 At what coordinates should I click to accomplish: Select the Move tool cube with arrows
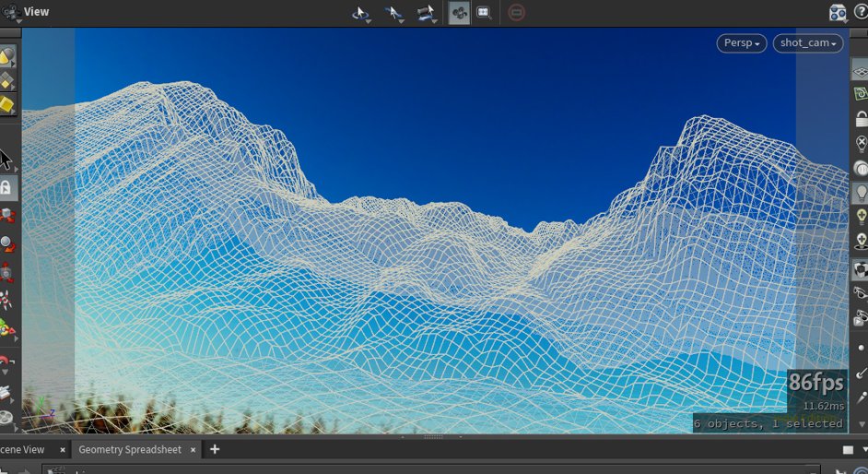pyautogui.click(x=6, y=216)
